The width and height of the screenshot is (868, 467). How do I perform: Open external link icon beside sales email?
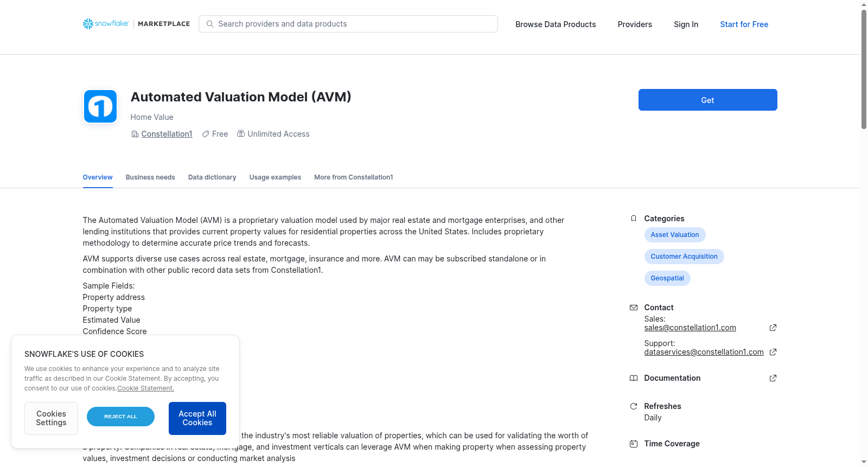[x=773, y=328]
